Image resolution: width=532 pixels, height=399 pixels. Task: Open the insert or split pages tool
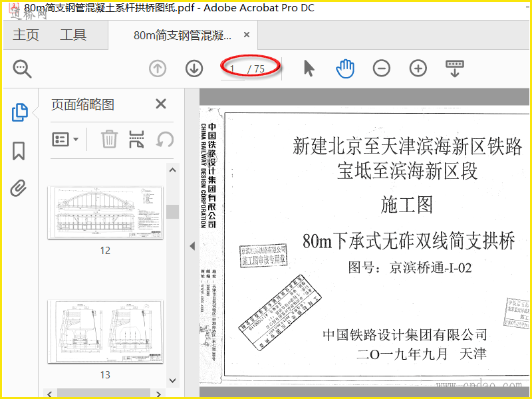(136, 139)
